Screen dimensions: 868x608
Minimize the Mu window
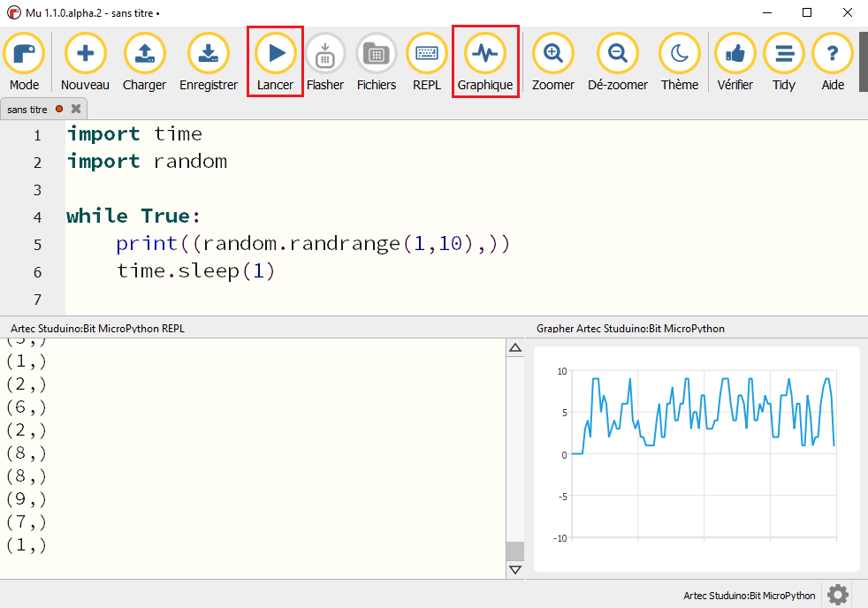(767, 12)
